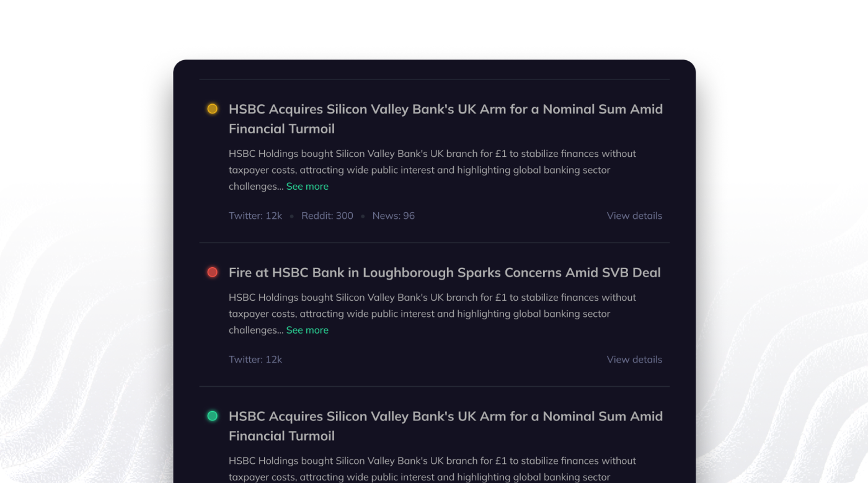Click the summary text under the green-dot headline
Viewport: 868px width, 483px height.
pos(432,469)
